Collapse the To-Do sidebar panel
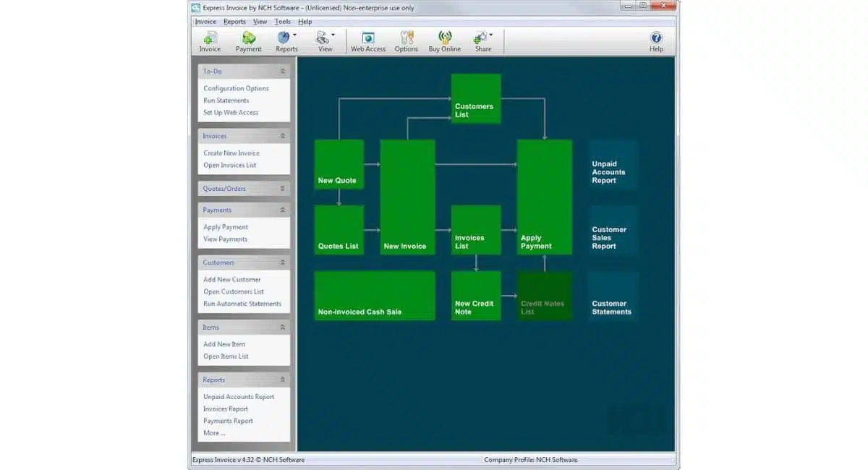The height and width of the screenshot is (470, 868). pos(282,72)
